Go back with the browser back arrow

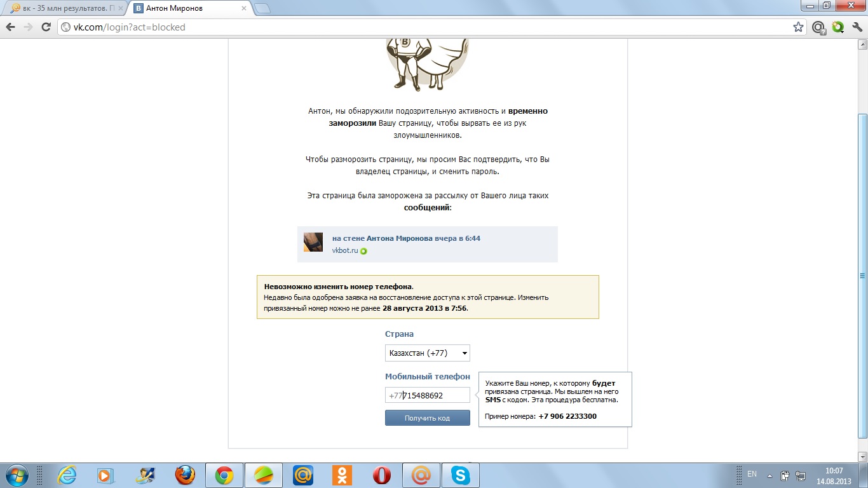tap(11, 27)
